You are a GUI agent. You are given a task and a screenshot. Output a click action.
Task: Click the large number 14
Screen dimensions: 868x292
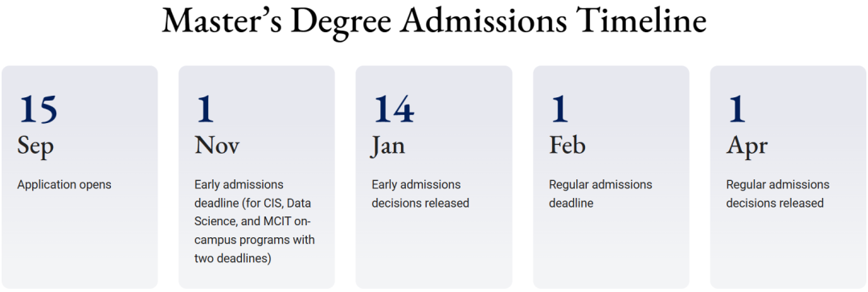394,109
